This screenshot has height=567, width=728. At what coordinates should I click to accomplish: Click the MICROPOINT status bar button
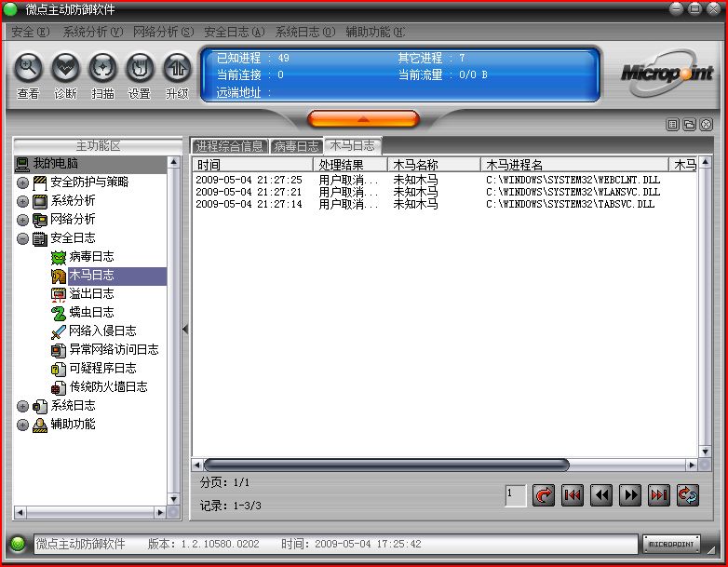coord(671,544)
